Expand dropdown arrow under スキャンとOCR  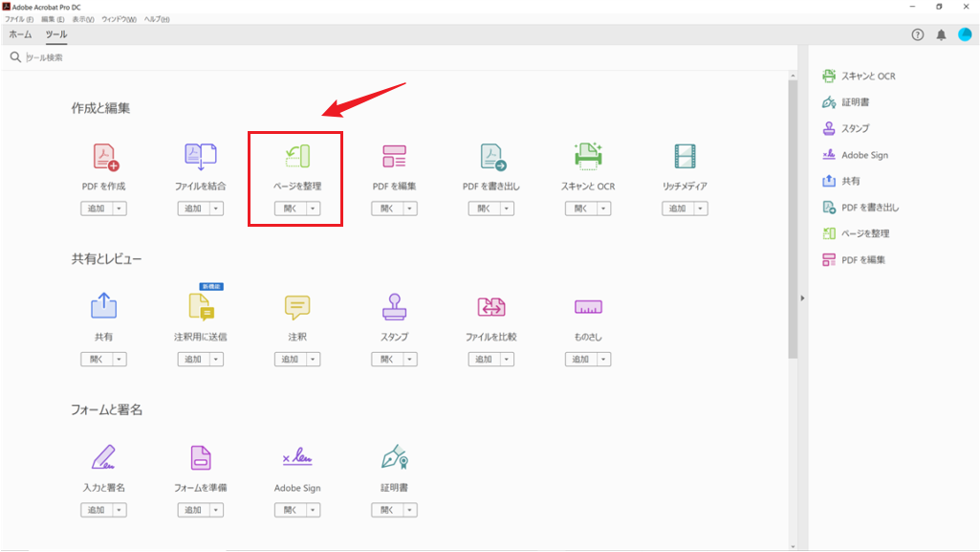pos(603,209)
